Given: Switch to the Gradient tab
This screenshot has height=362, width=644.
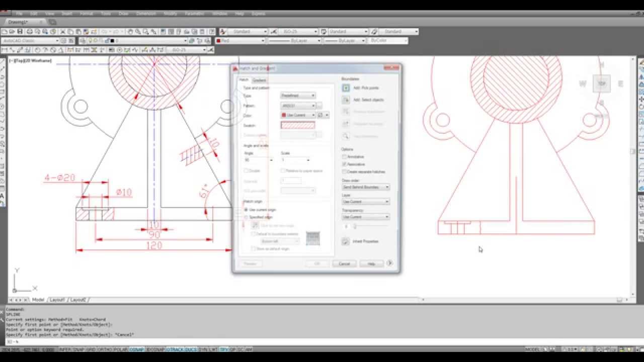Looking at the screenshot, I should [x=259, y=80].
